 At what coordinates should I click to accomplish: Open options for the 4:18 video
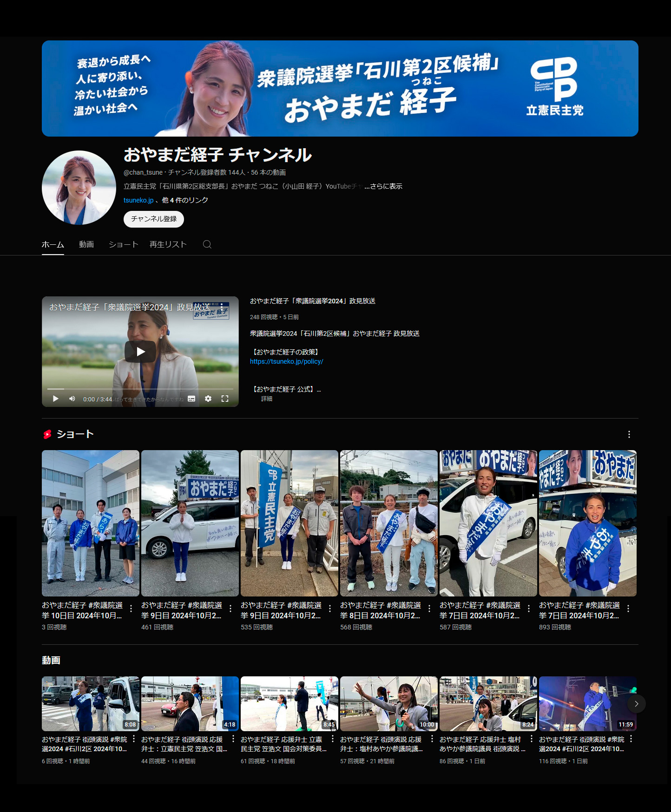tap(233, 739)
